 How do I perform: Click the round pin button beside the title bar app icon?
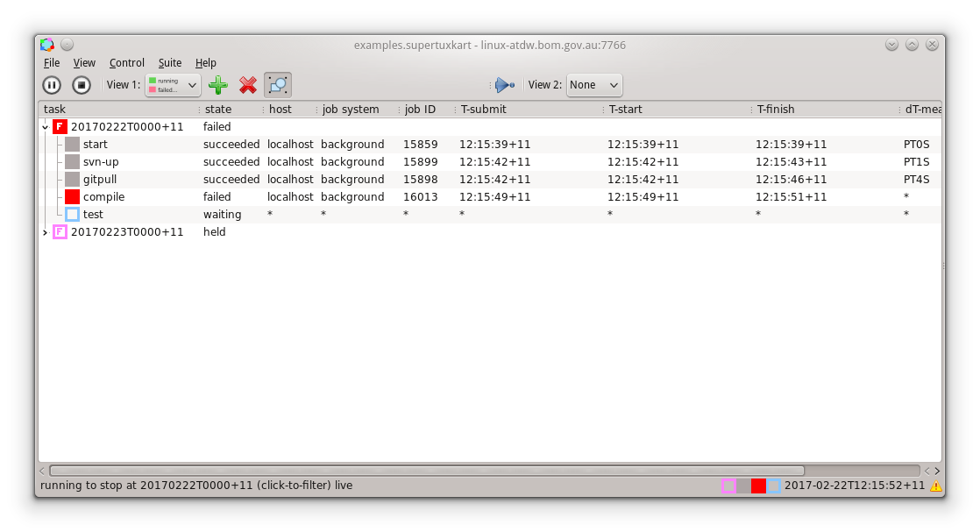(67, 45)
